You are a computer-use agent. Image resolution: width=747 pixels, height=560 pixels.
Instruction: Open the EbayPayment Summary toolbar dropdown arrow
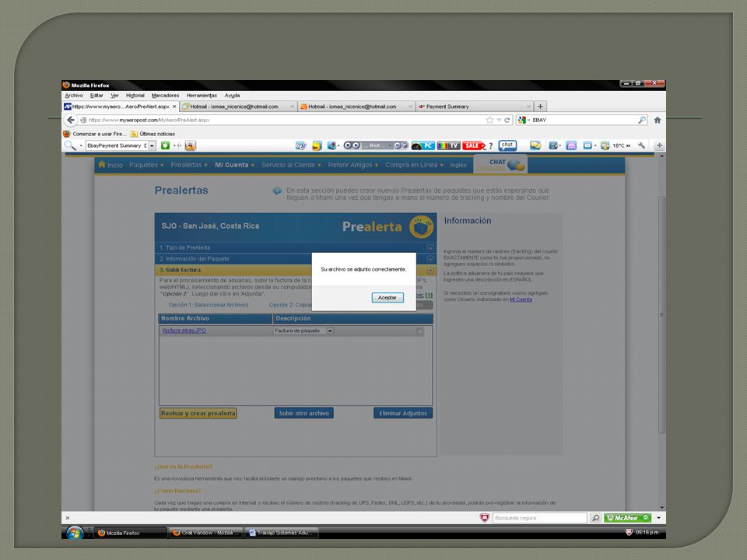[x=152, y=145]
